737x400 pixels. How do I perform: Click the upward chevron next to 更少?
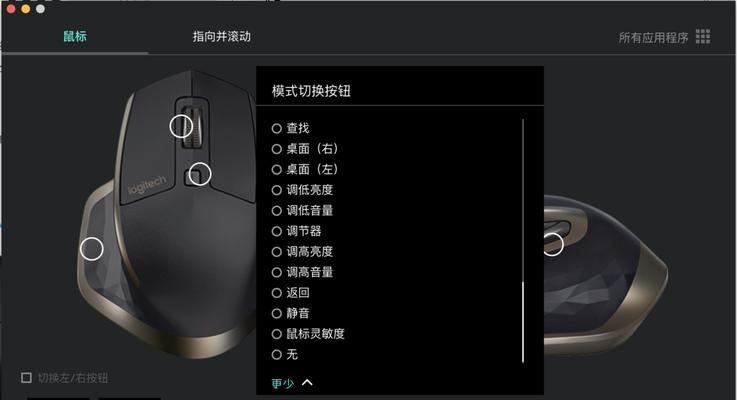(307, 382)
